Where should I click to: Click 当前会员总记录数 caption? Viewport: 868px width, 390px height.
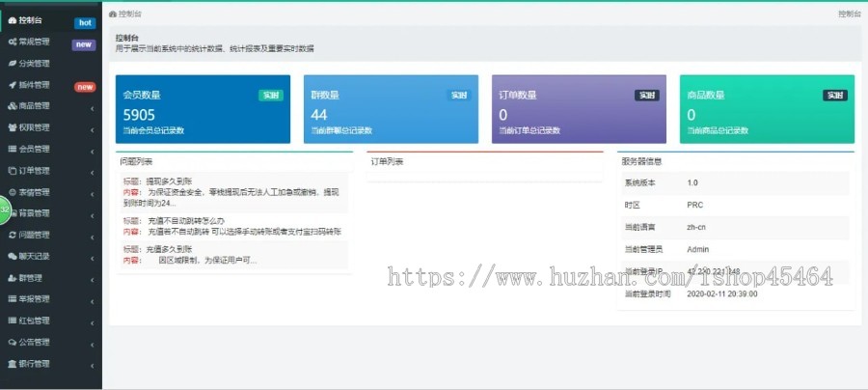(x=153, y=130)
